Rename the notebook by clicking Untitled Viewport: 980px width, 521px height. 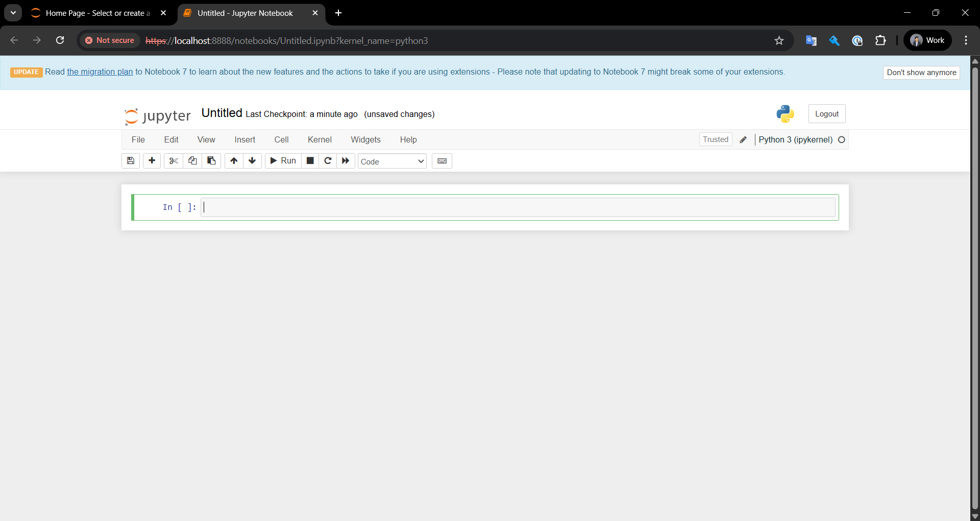222,113
